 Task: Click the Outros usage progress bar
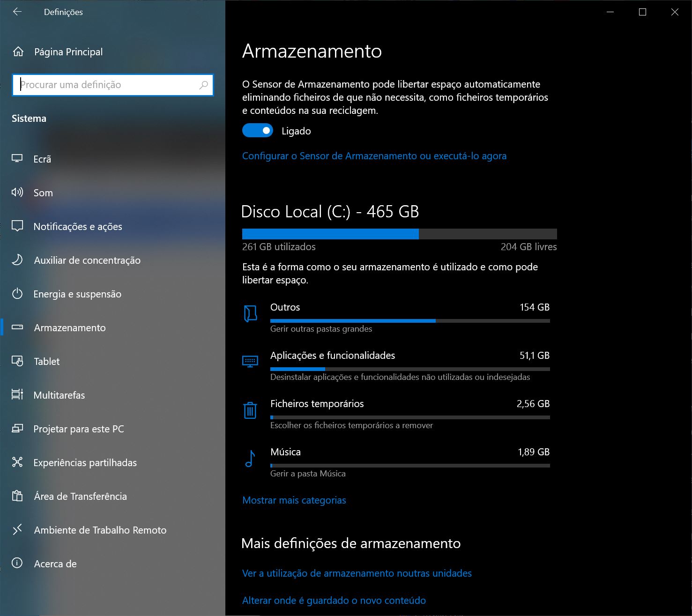[410, 321]
